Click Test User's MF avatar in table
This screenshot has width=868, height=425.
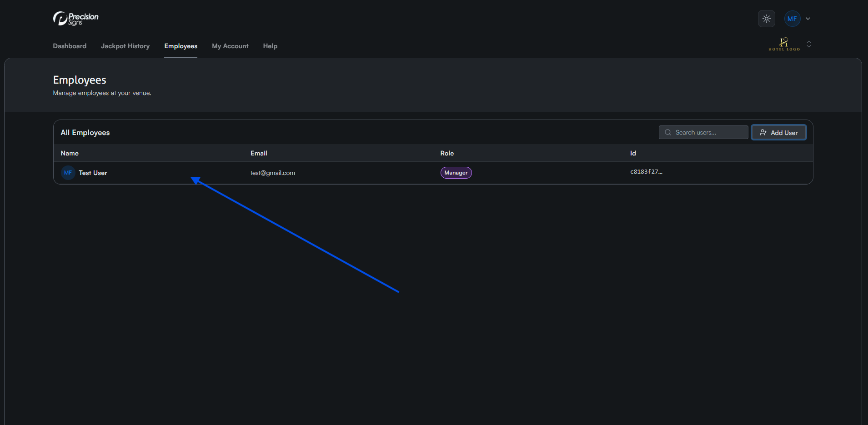point(68,173)
